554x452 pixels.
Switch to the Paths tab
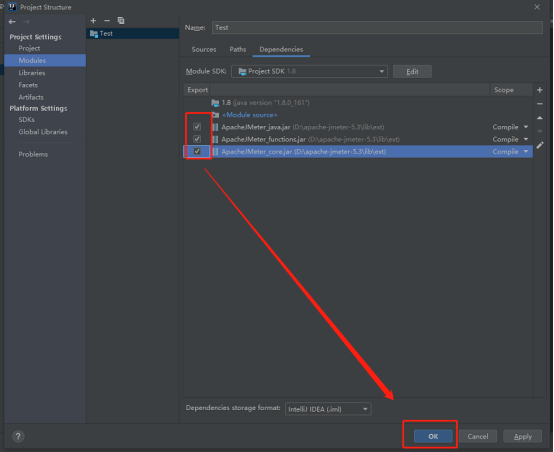coord(238,49)
